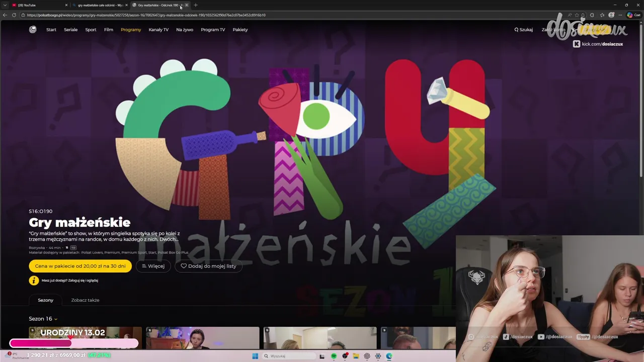Click the page vertical scrollbar

pyautogui.click(x=641, y=101)
